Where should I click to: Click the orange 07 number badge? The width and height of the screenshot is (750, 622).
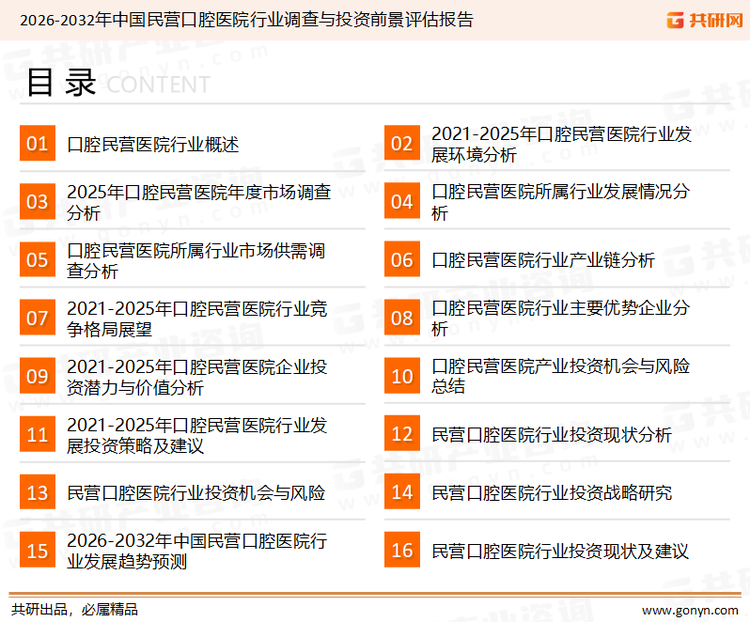tap(37, 318)
